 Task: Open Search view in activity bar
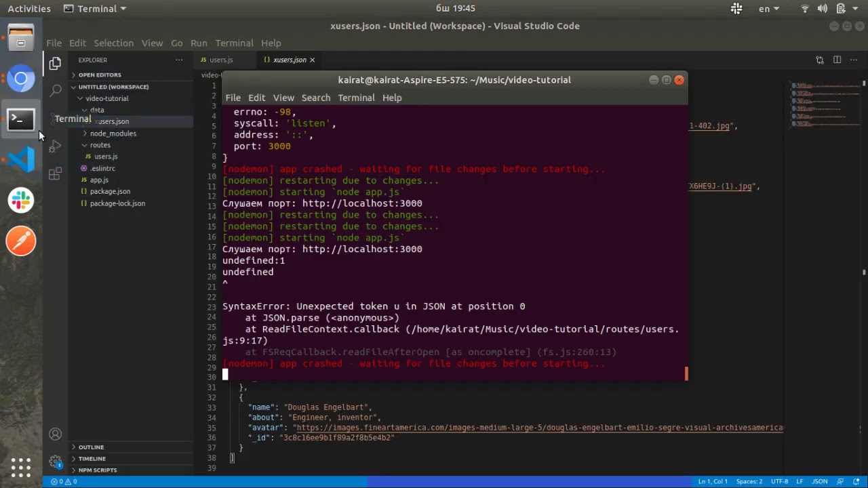56,90
